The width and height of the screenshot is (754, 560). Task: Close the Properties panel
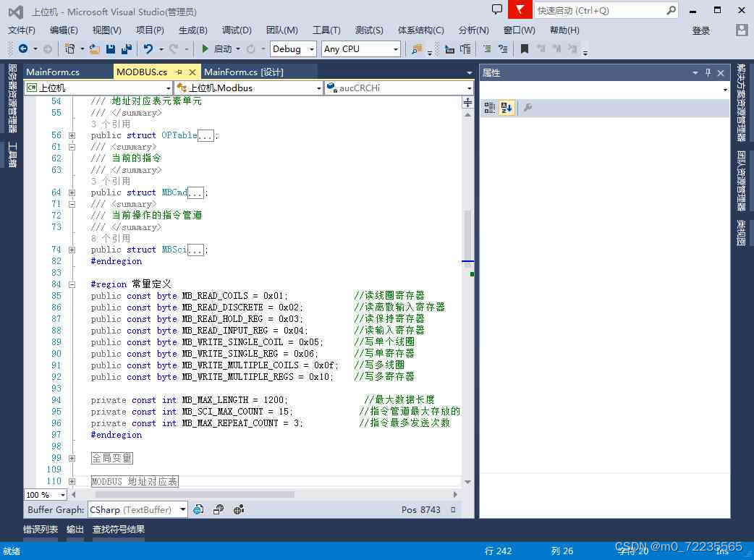720,73
